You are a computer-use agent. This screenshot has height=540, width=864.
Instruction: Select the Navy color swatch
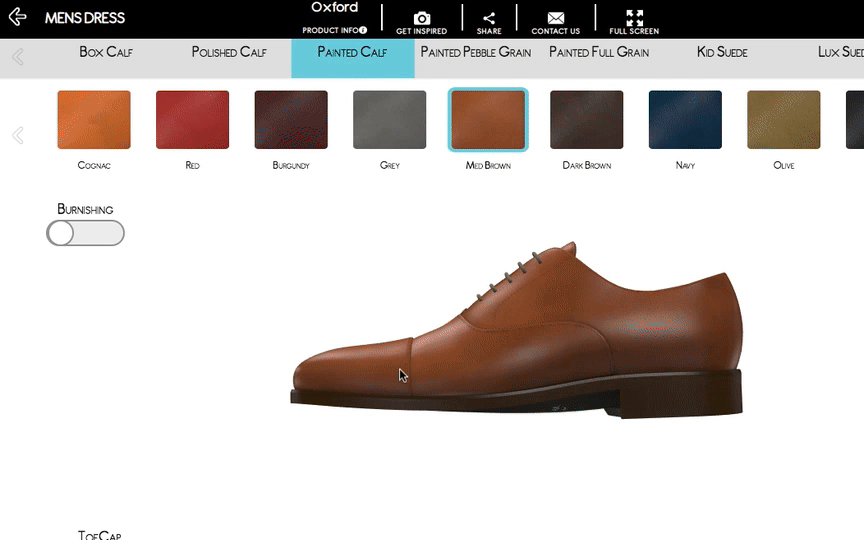(x=685, y=120)
